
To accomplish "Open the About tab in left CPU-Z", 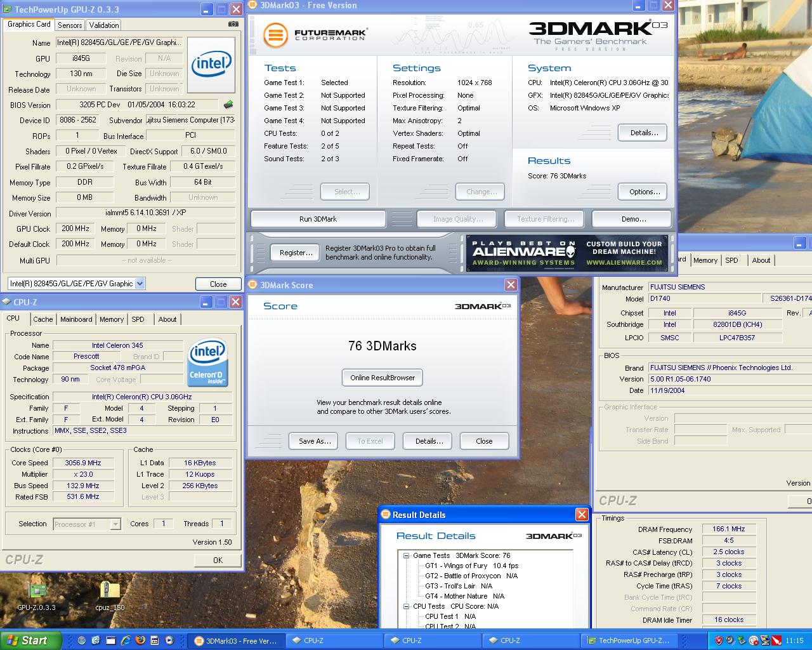I will pyautogui.click(x=167, y=319).
